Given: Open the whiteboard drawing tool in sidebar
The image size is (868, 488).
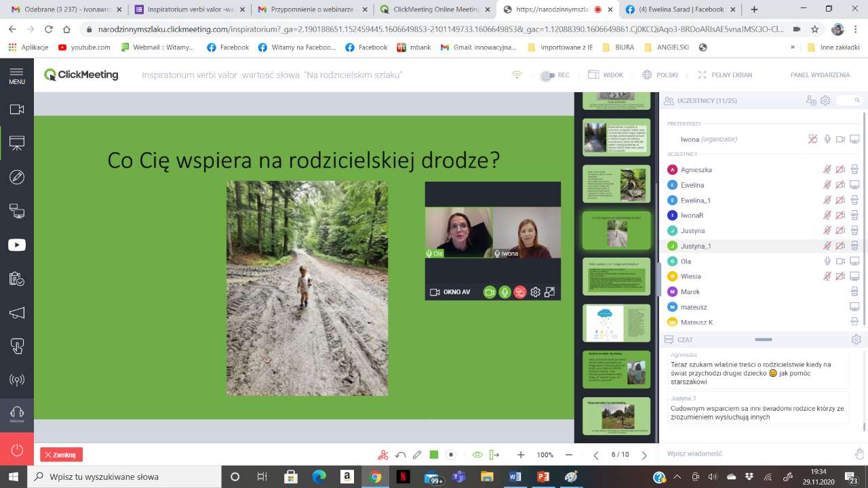Looking at the screenshot, I should [x=17, y=177].
